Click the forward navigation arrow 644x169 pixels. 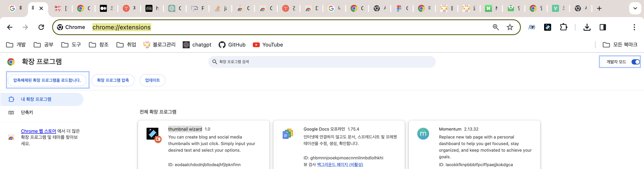[x=25, y=27]
